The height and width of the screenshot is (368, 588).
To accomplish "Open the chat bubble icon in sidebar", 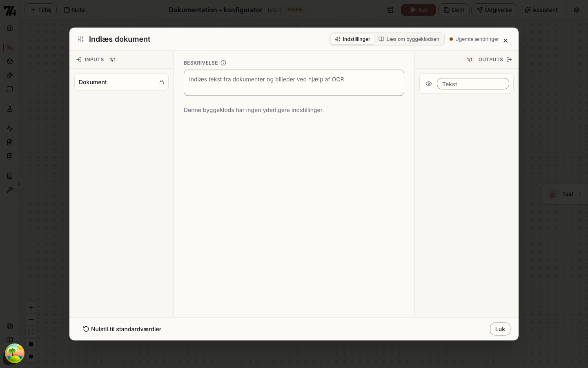I will tap(10, 89).
